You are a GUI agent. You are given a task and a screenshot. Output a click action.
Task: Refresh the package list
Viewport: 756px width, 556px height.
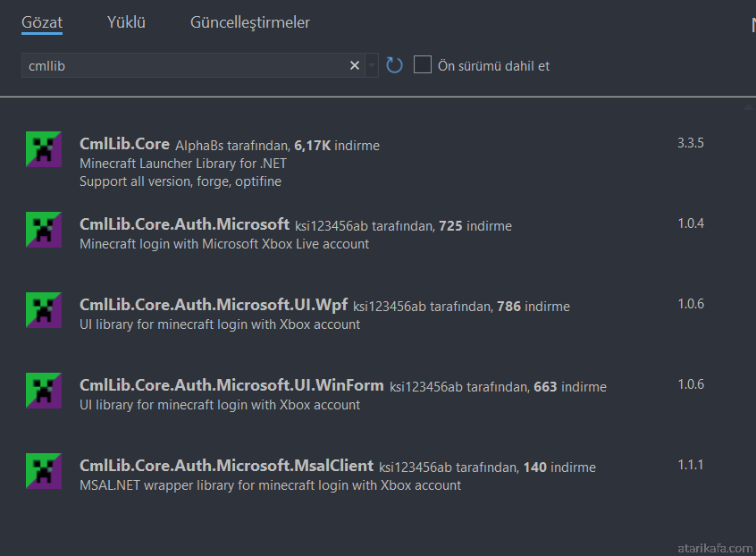click(394, 65)
